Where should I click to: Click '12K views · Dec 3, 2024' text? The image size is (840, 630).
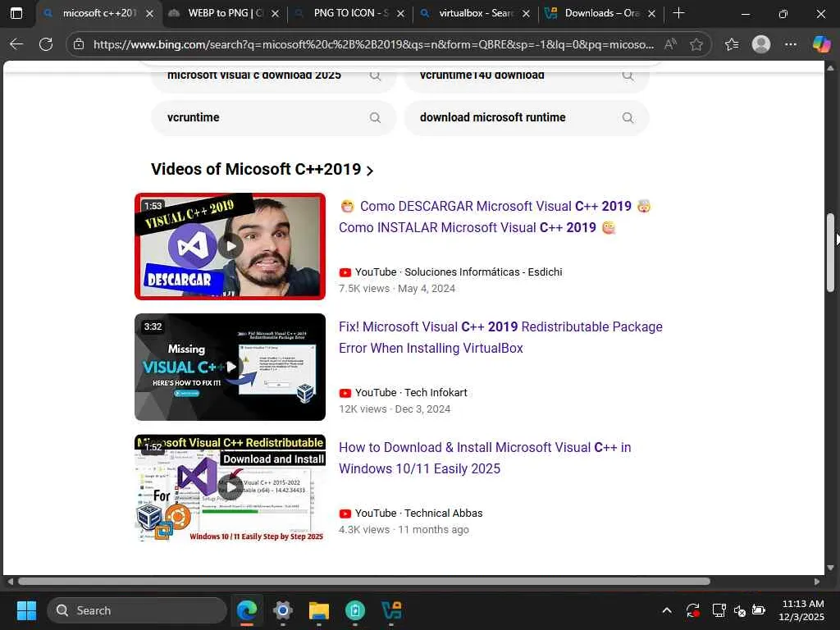395,409
